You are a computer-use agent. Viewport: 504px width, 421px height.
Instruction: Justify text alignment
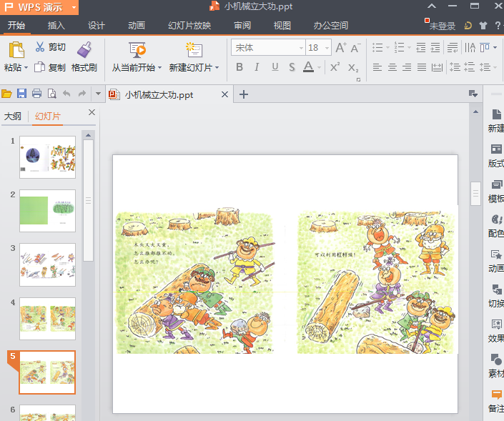point(422,67)
